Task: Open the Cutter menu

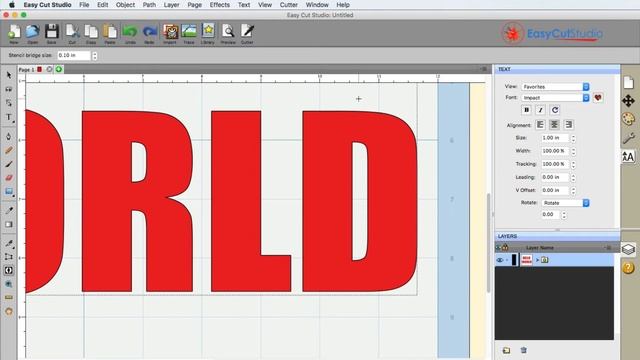Action: pos(289,5)
